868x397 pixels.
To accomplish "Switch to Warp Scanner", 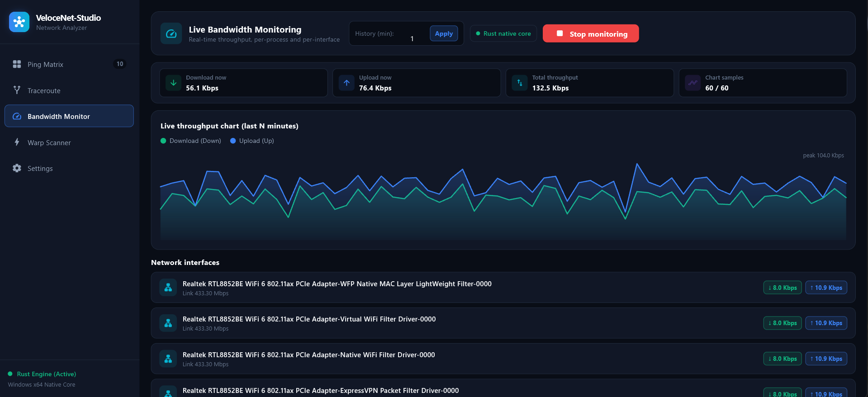I will coord(69,142).
